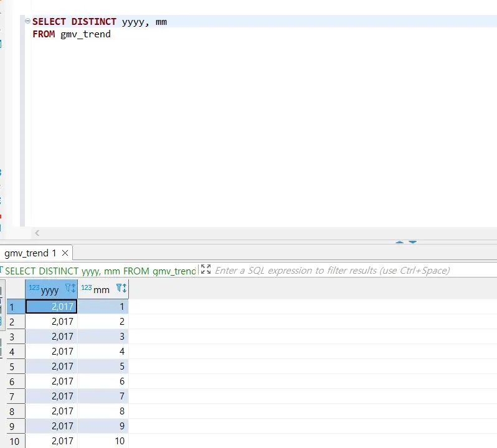Select row number 9 header

(16, 426)
